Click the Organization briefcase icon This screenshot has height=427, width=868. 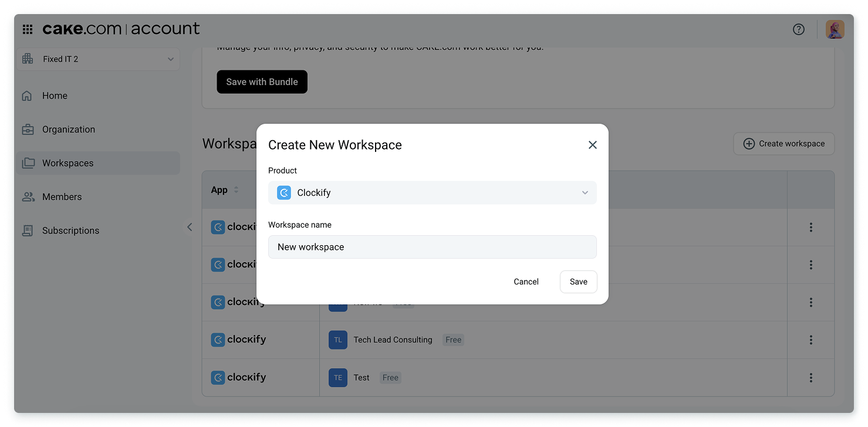point(28,129)
